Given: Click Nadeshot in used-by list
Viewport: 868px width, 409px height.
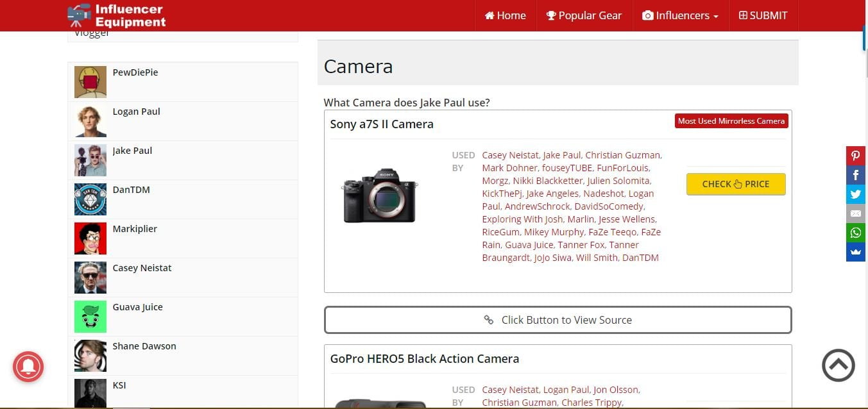Looking at the screenshot, I should [x=603, y=194].
